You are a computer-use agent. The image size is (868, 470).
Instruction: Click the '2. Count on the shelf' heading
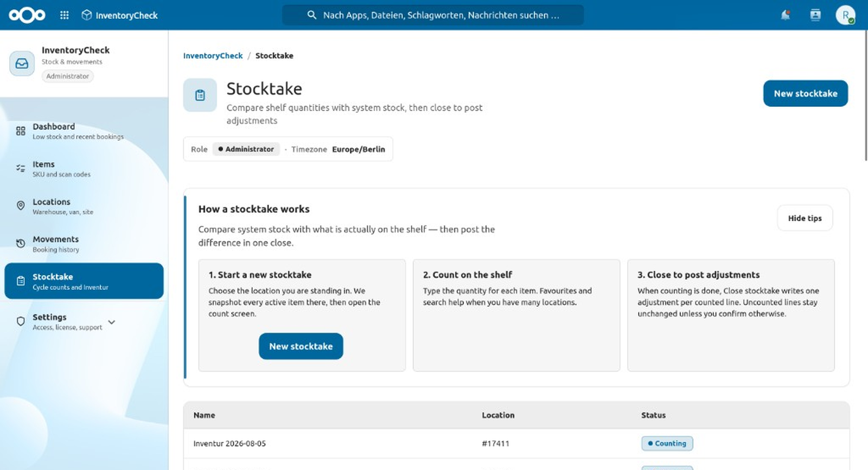(x=468, y=275)
